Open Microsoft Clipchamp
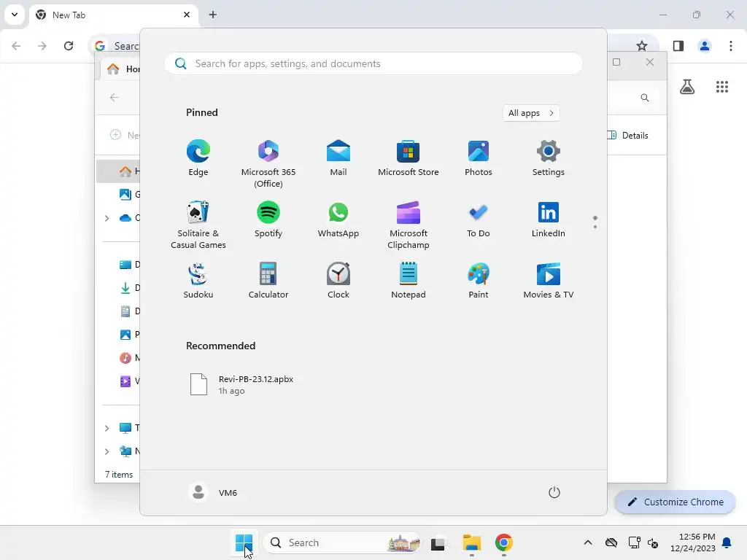Screen dimensions: 747x560 click(409, 225)
